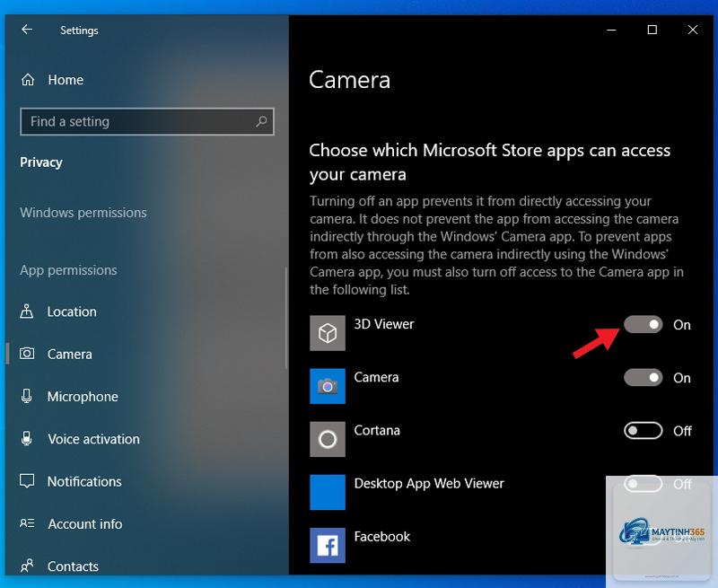718x588 pixels.
Task: Click the Desktop App Web Viewer label
Action: (429, 484)
